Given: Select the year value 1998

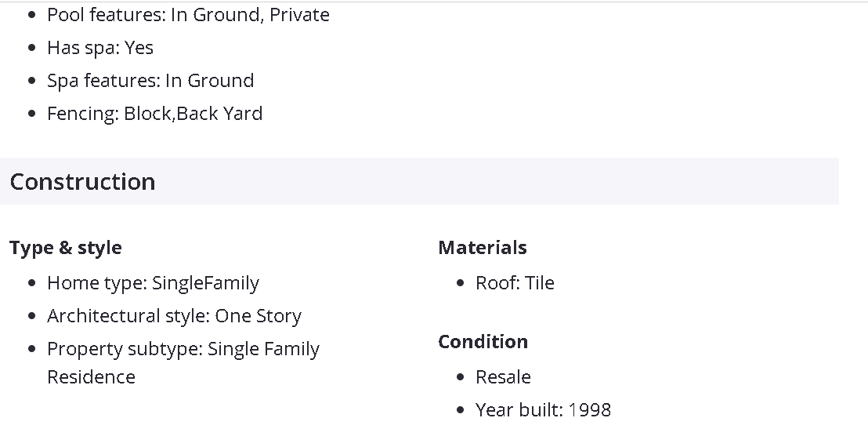Looking at the screenshot, I should 590,410.
